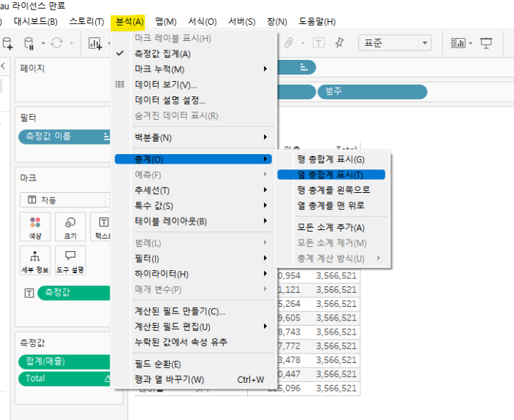
Task: Expand the 테이블 레이아웃(B) submenu
Action: point(194,221)
